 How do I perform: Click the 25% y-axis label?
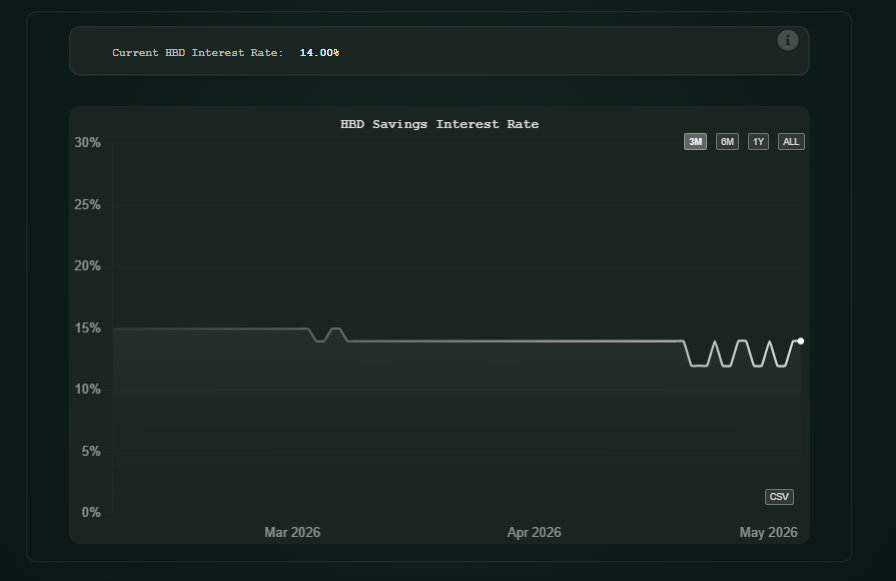[x=87, y=205]
